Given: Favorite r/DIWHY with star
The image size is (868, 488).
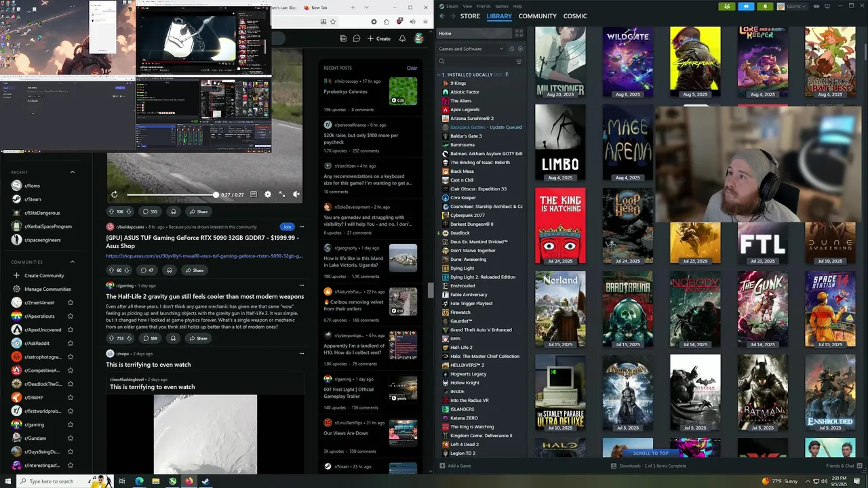Looking at the screenshot, I should coord(71,398).
